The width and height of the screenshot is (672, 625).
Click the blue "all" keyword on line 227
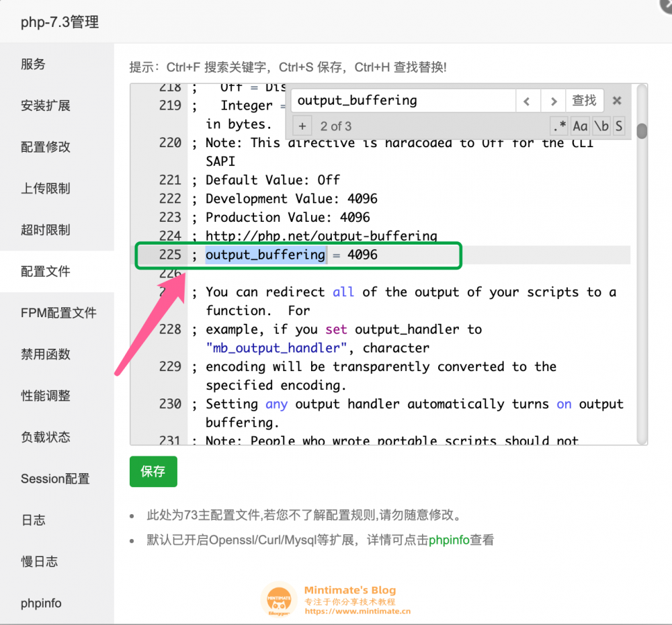(x=343, y=292)
